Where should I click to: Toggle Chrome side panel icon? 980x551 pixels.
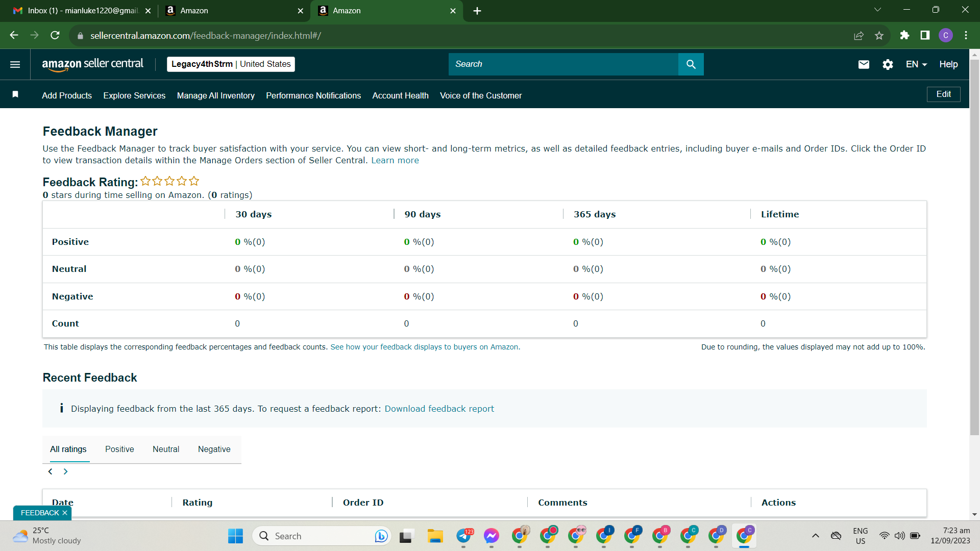[925, 35]
